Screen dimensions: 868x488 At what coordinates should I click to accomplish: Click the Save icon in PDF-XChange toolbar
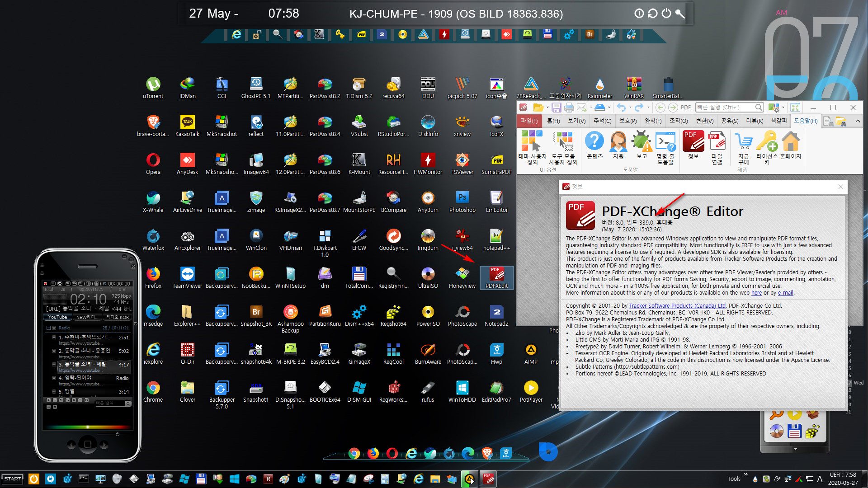(x=557, y=108)
